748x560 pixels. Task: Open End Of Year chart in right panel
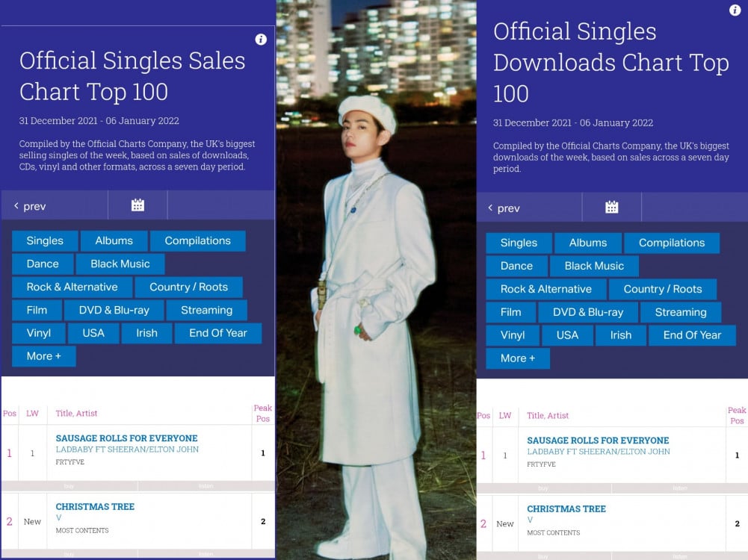[x=692, y=335]
